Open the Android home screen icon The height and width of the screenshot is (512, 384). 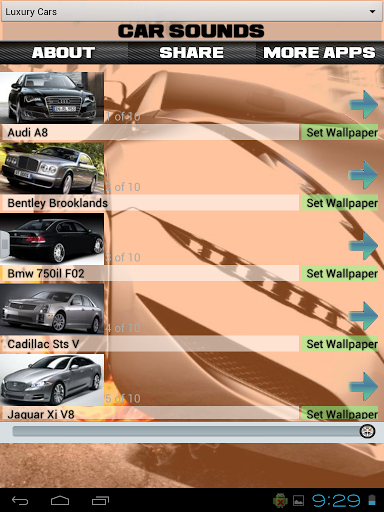point(60,500)
